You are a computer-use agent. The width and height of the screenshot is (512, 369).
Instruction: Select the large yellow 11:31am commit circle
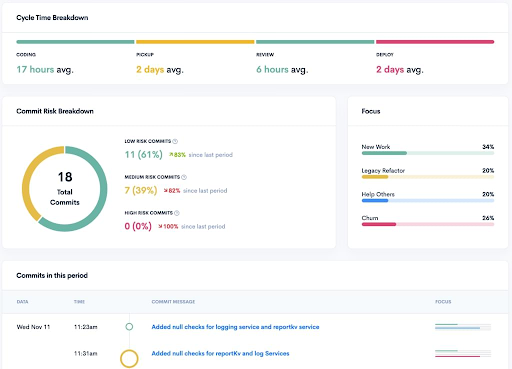pyautogui.click(x=129, y=358)
